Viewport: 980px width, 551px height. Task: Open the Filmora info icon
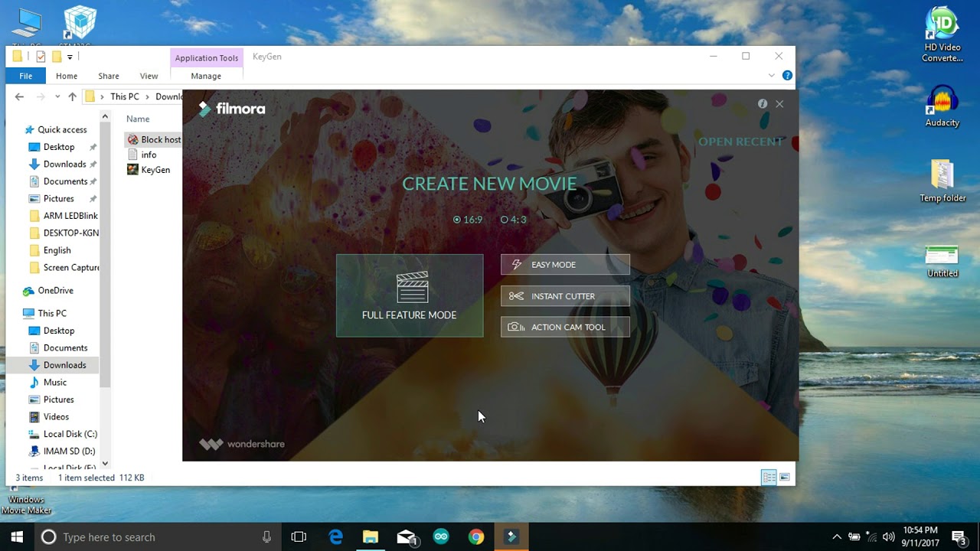[x=763, y=103]
